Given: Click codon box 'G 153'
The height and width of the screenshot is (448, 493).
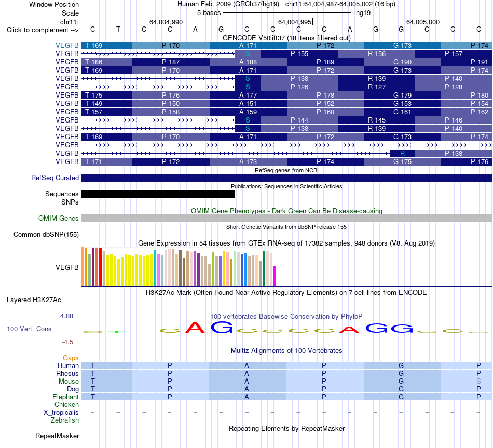Looking at the screenshot, I should click(402, 103).
